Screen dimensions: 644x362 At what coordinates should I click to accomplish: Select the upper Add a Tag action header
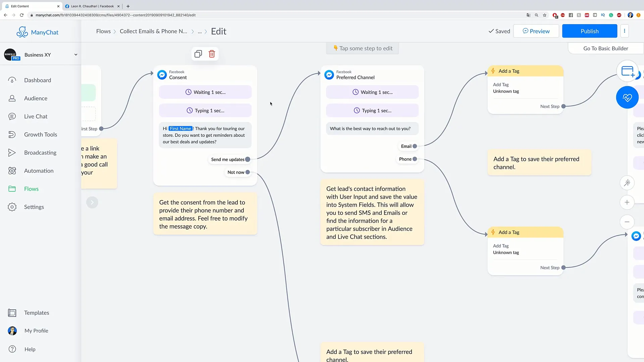point(526,71)
